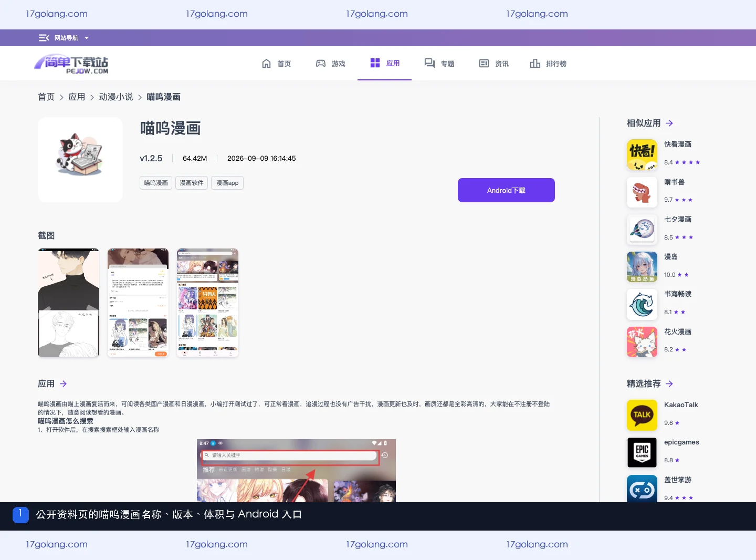Click the file size 64.42M

(195, 158)
